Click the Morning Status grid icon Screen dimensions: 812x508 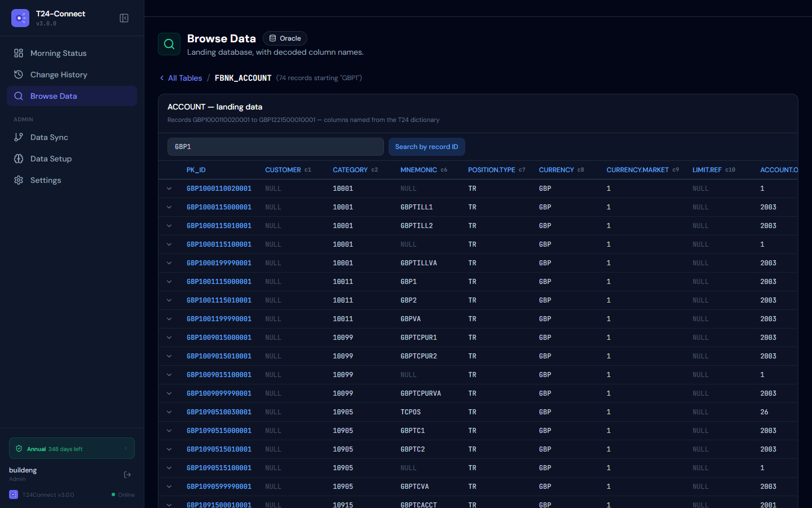pos(19,53)
